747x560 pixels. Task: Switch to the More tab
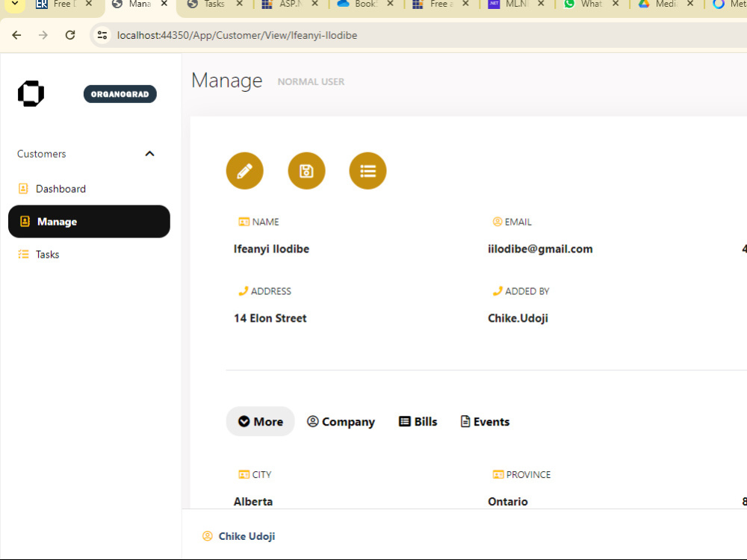pyautogui.click(x=260, y=421)
